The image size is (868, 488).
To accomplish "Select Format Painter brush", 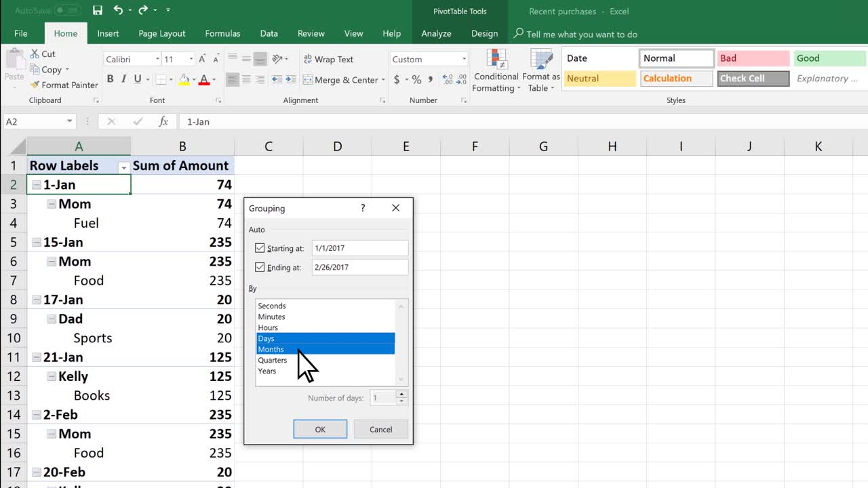I will click(64, 85).
